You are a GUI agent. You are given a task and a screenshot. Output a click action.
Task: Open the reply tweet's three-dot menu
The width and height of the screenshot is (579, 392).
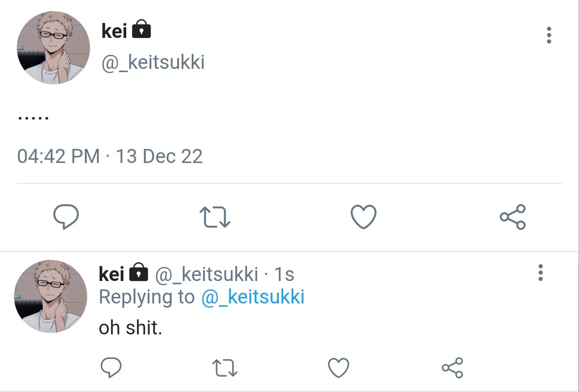541,273
